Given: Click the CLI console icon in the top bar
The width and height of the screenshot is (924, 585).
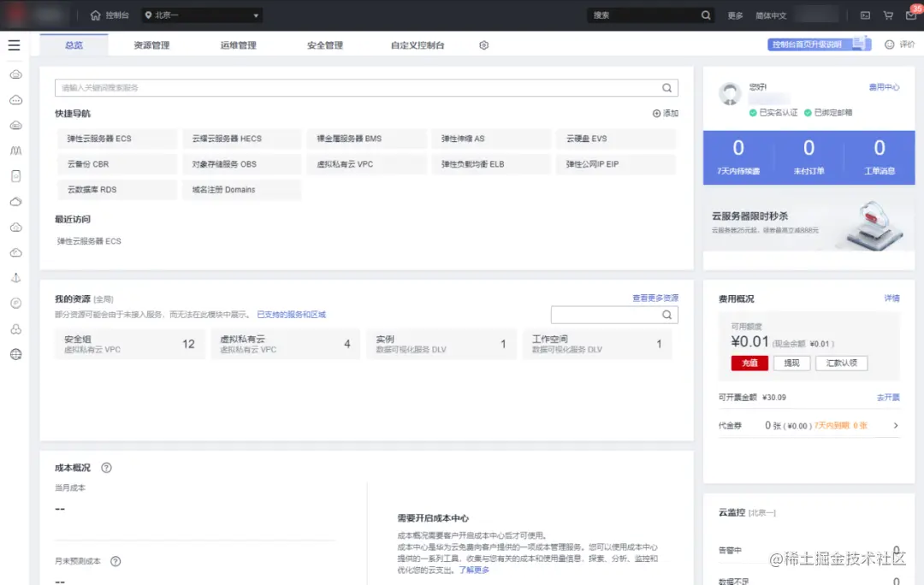Looking at the screenshot, I should [x=864, y=15].
